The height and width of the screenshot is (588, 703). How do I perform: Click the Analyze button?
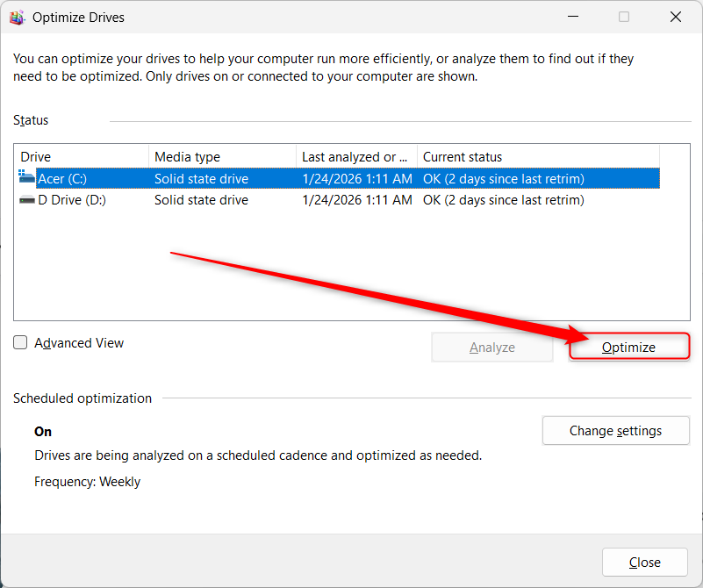491,347
